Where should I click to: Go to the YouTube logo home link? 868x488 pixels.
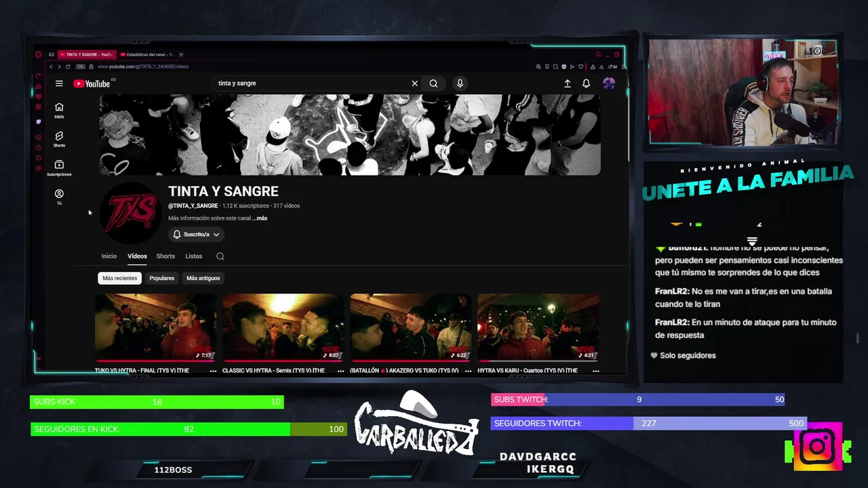pyautogui.click(x=92, y=83)
